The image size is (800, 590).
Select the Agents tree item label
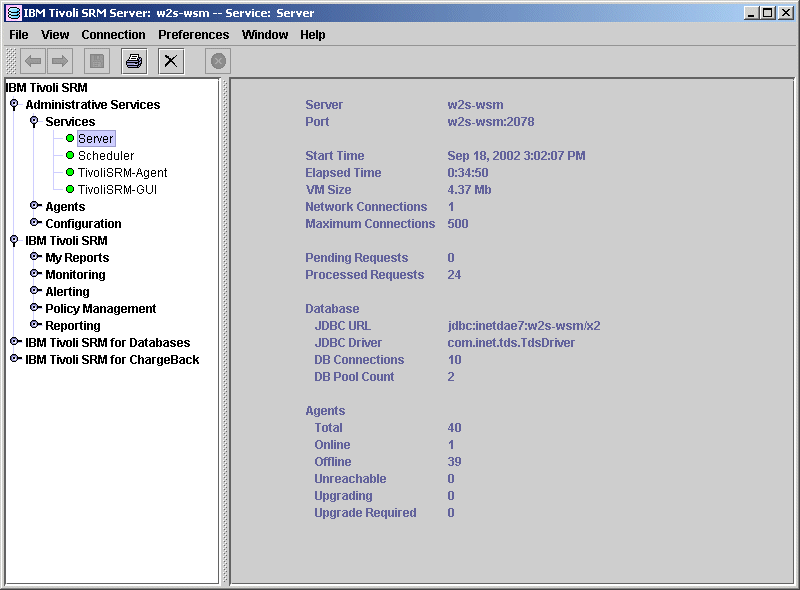[x=65, y=207]
